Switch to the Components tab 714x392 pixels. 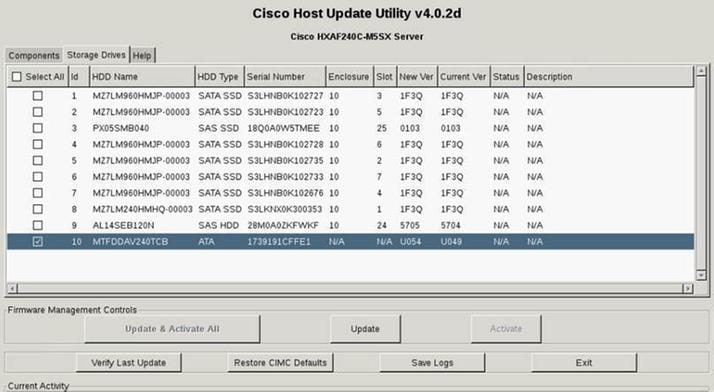click(34, 55)
